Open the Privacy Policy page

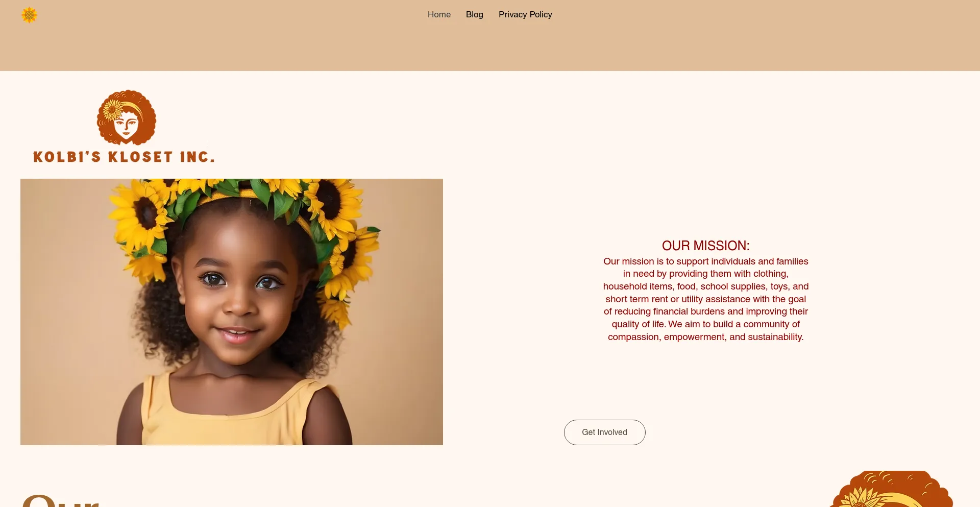(525, 14)
